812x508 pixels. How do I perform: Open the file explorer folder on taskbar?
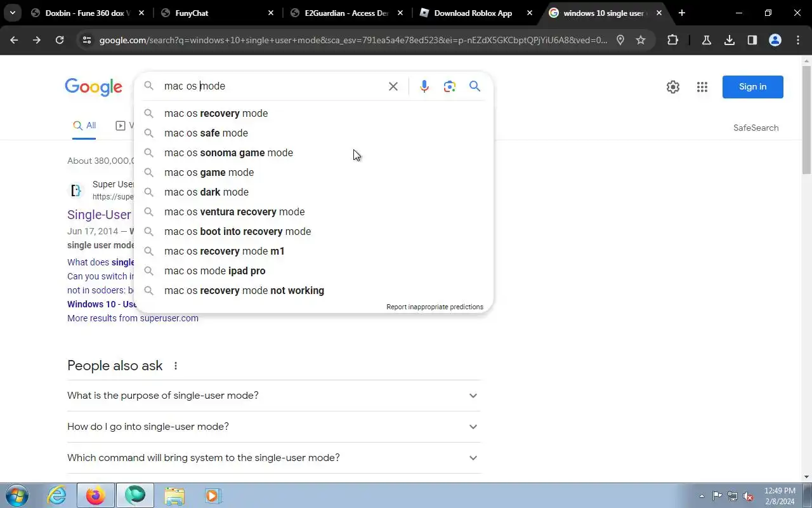174,495
